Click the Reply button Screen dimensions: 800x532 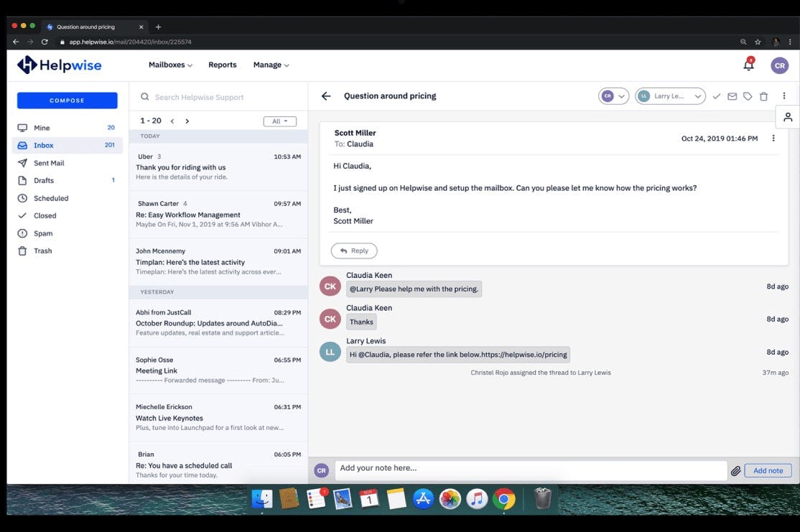[354, 251]
